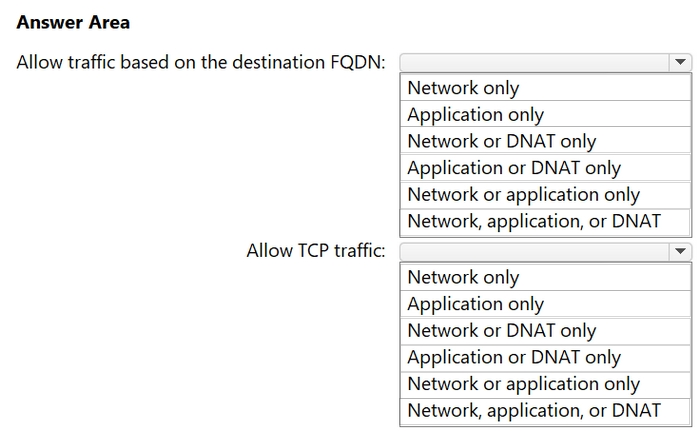Pick 'Network, application, or DNAT' for FQDN
This screenshot has height=431, width=700.
tap(546, 222)
